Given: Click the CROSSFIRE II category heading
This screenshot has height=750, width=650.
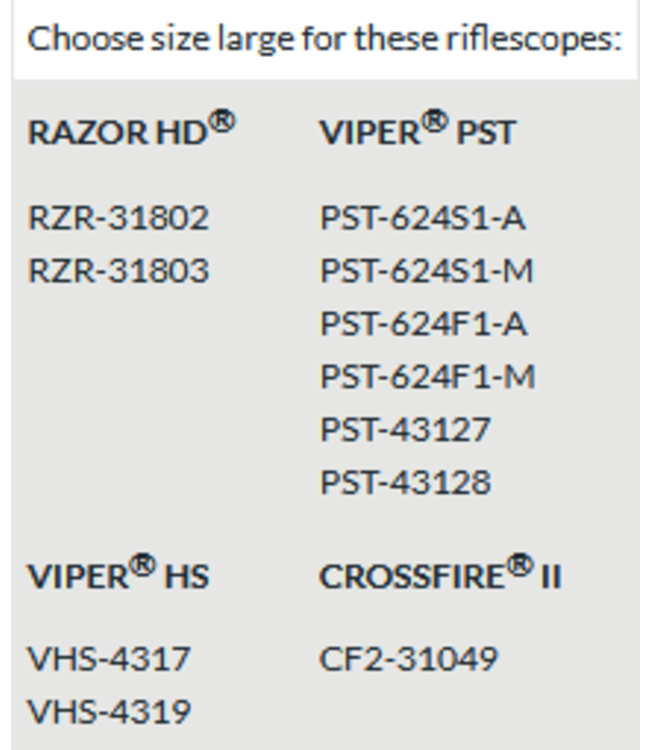Looking at the screenshot, I should (x=440, y=576).
